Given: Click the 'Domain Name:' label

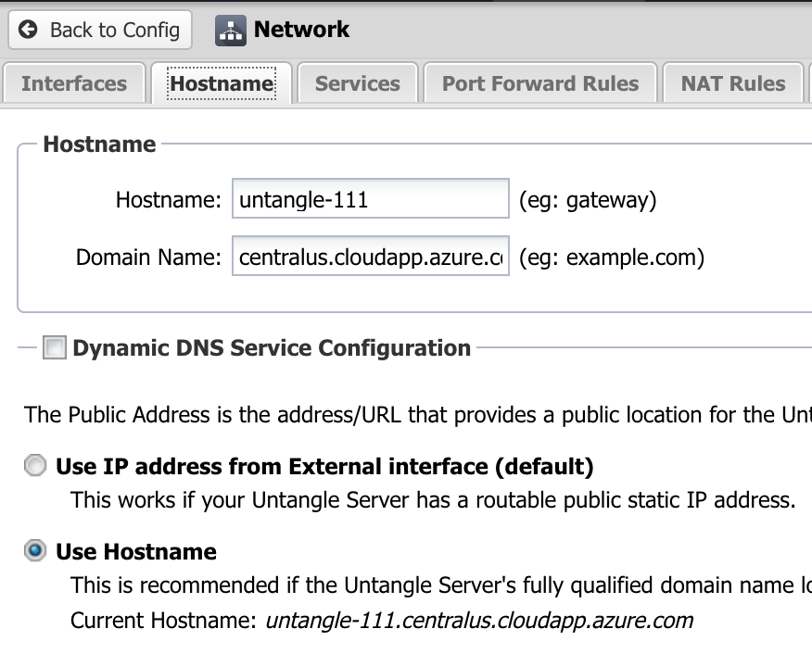Looking at the screenshot, I should tap(148, 257).
